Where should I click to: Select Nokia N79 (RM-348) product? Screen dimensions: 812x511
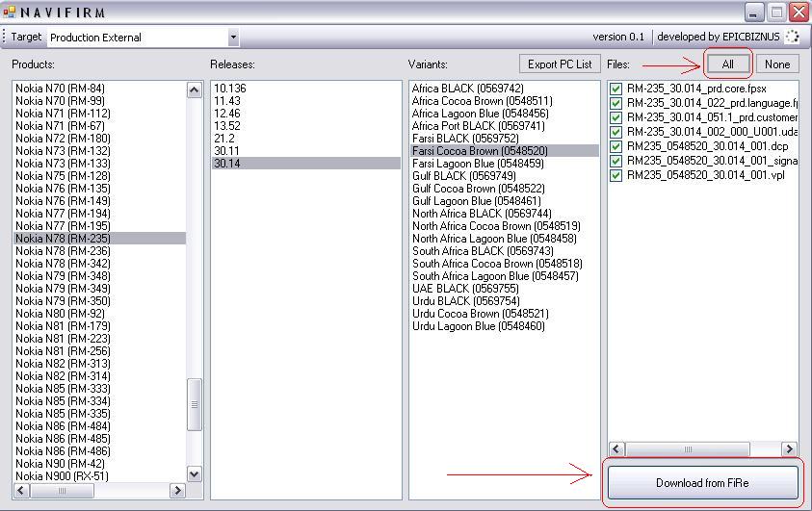[99, 275]
